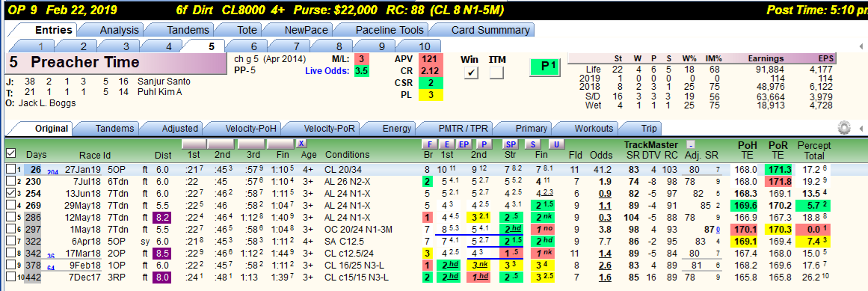This screenshot has height=291, width=868.
Task: Check paceline 4 checkbox for 29May18
Action: point(10,203)
